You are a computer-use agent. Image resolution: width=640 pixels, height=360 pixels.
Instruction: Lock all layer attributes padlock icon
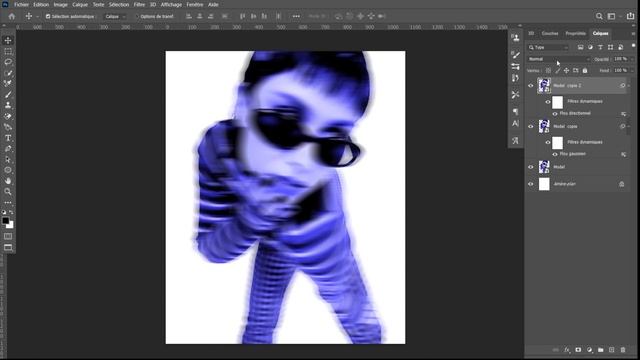585,71
